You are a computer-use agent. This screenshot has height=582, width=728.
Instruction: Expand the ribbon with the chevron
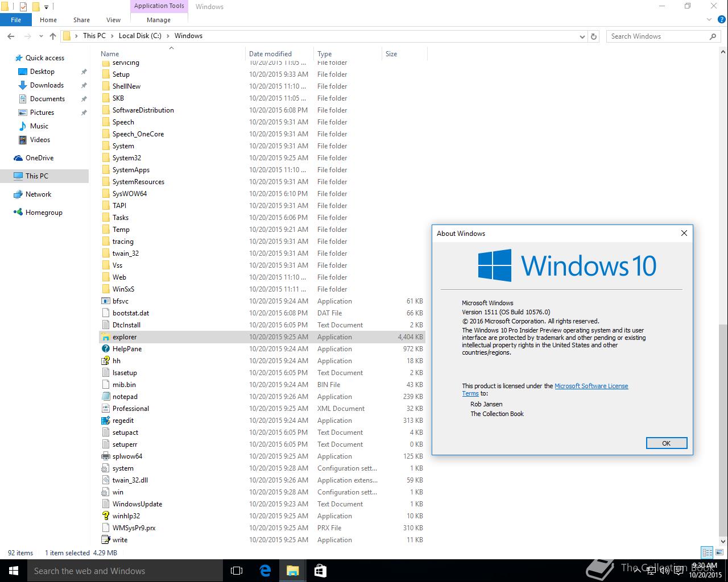[709, 20]
